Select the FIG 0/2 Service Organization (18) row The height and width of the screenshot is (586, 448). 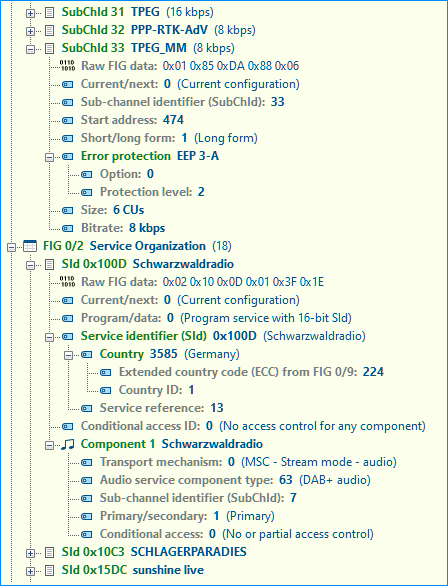click(137, 246)
